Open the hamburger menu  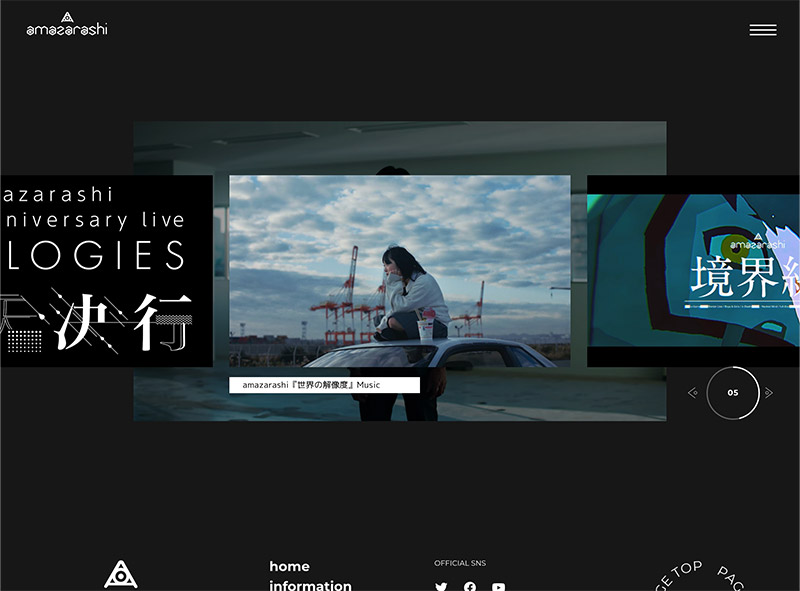point(762,30)
